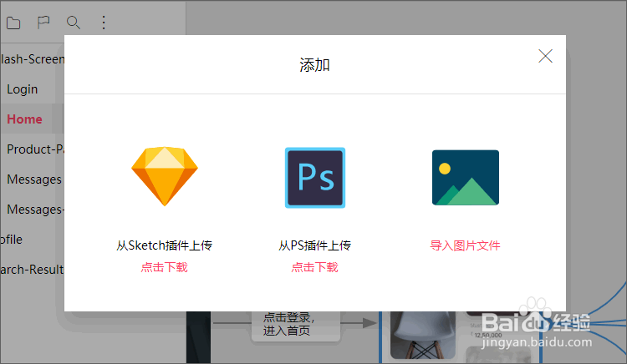Close the 添加 dialog with X
Screen dimensions: 627x364
(x=545, y=56)
